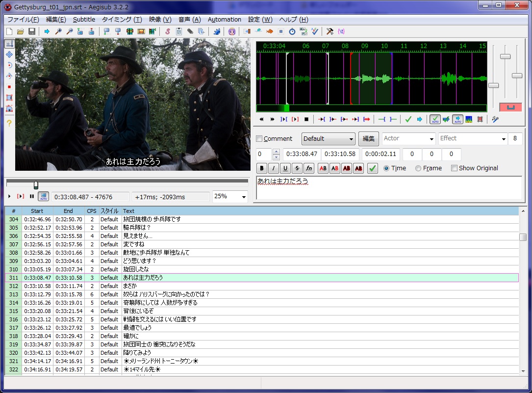Select the drag subtitles move tool

pos(9,54)
